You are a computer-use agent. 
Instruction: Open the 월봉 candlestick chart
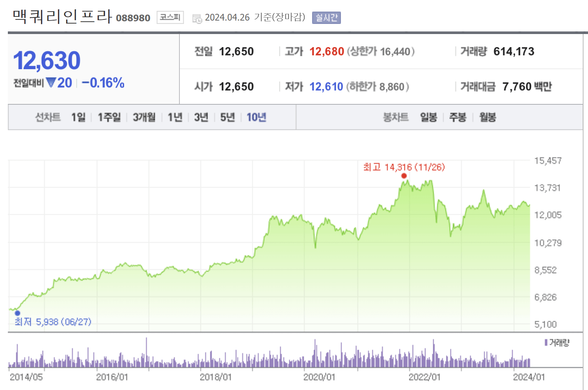[x=487, y=117]
